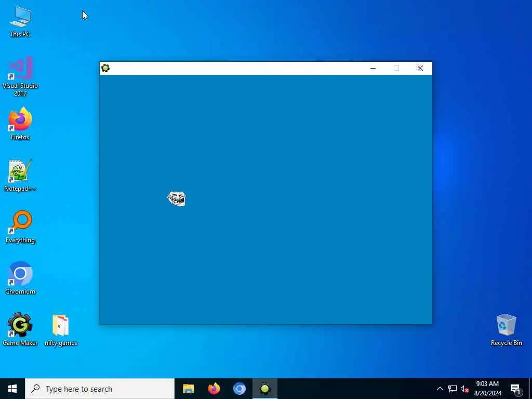The image size is (532, 399).
Task: Launch Chromium from the taskbar
Action: tap(239, 389)
